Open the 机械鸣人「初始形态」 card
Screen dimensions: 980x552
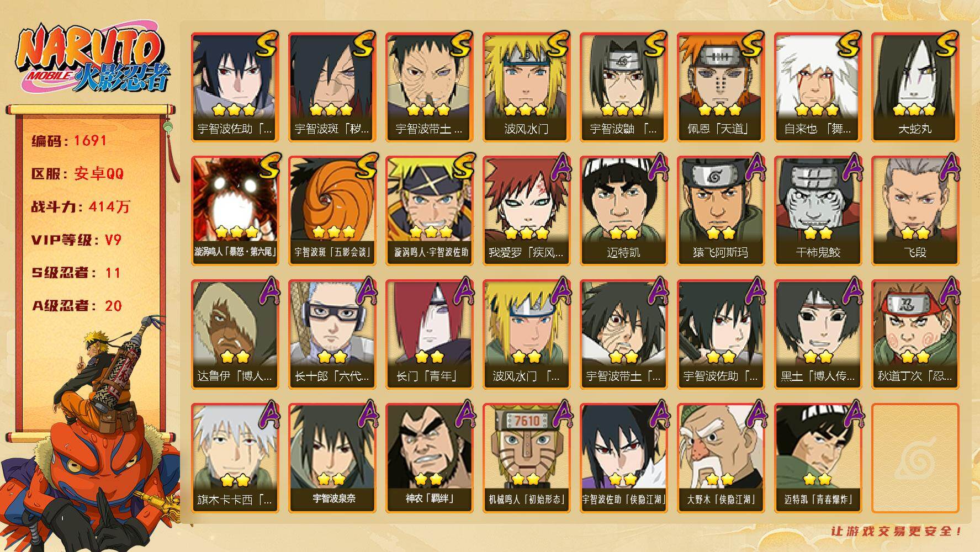coord(526,458)
